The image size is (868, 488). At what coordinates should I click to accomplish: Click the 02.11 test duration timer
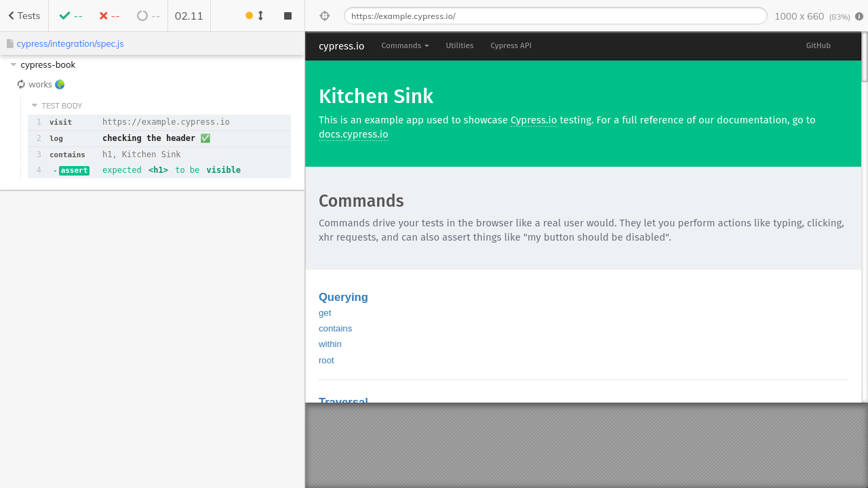coord(189,16)
